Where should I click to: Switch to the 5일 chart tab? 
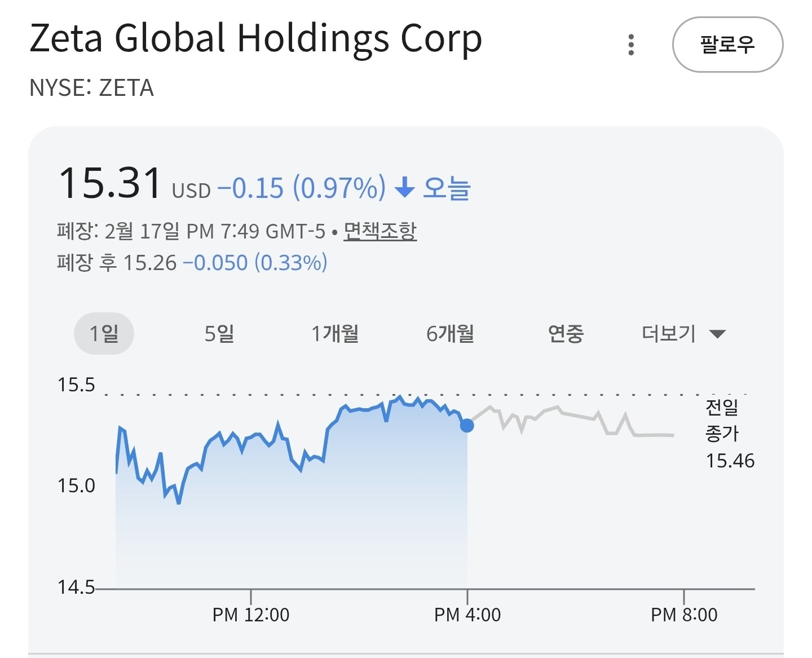[219, 334]
